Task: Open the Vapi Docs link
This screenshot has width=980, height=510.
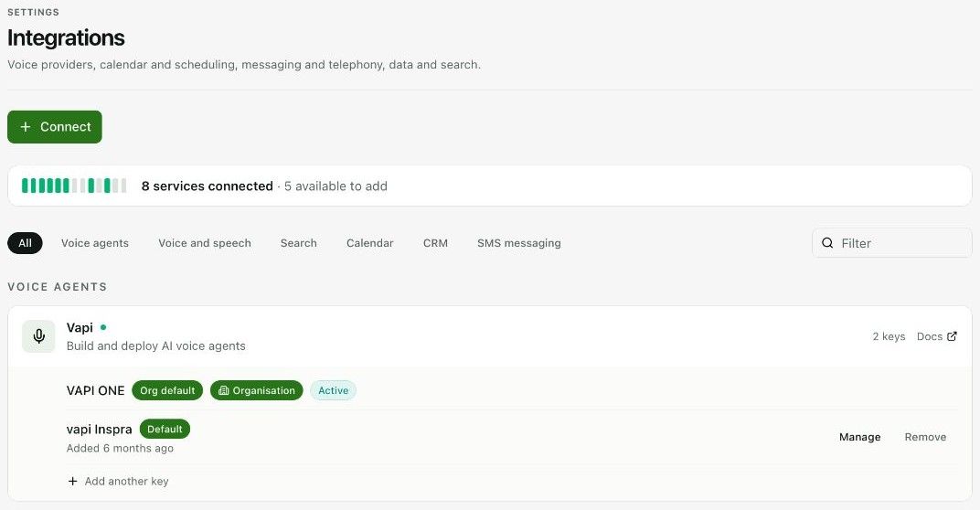Action: (936, 336)
